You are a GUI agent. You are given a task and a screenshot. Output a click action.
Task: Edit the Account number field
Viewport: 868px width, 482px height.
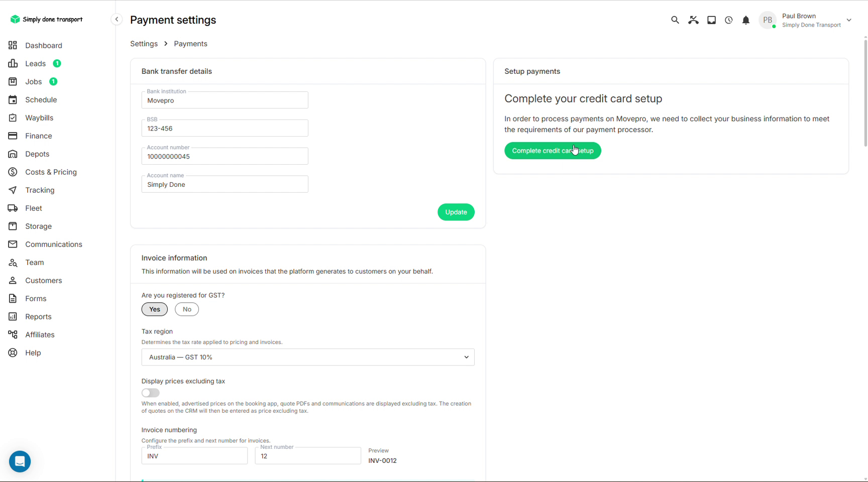[225, 156]
